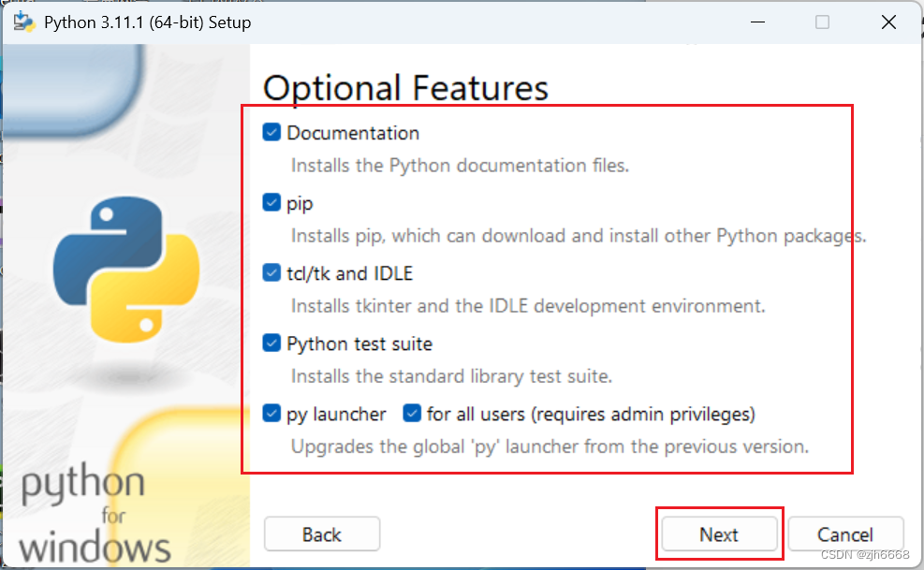Click the 'Python test suite' label text
Screen dimensions: 924x570
point(359,343)
